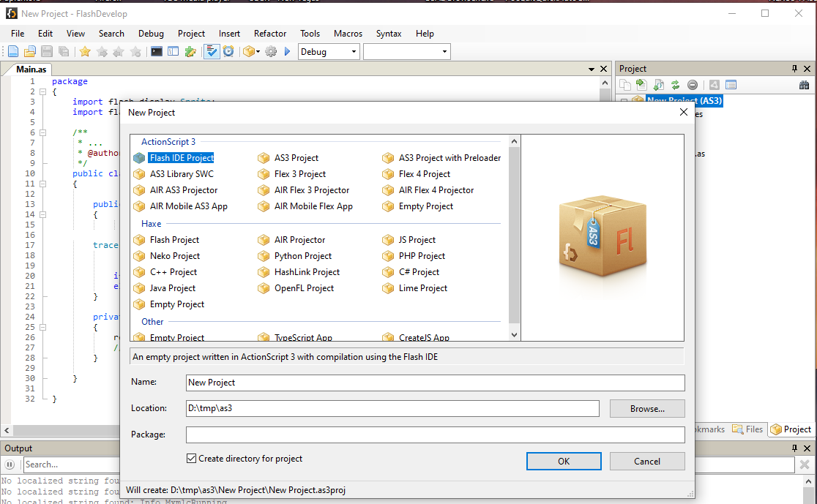The height and width of the screenshot is (504, 817).
Task: Switch to the Project tab at bottom
Action: [791, 429]
